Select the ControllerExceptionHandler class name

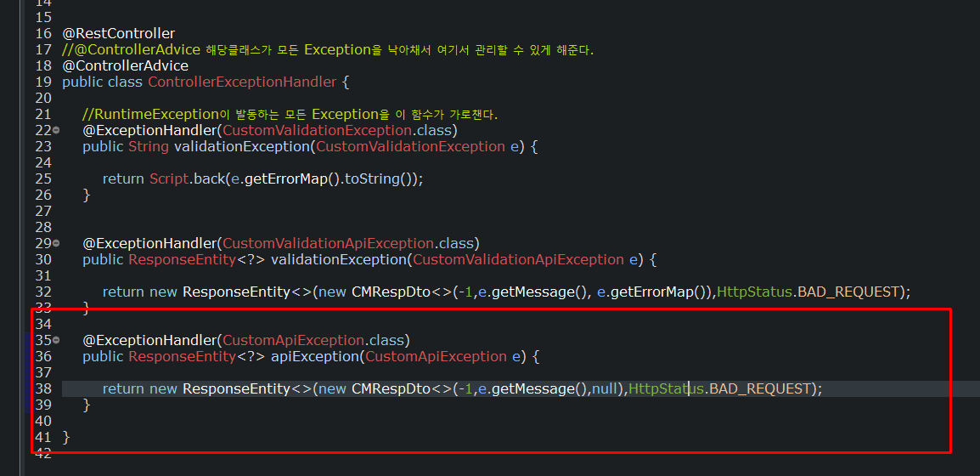point(242,82)
